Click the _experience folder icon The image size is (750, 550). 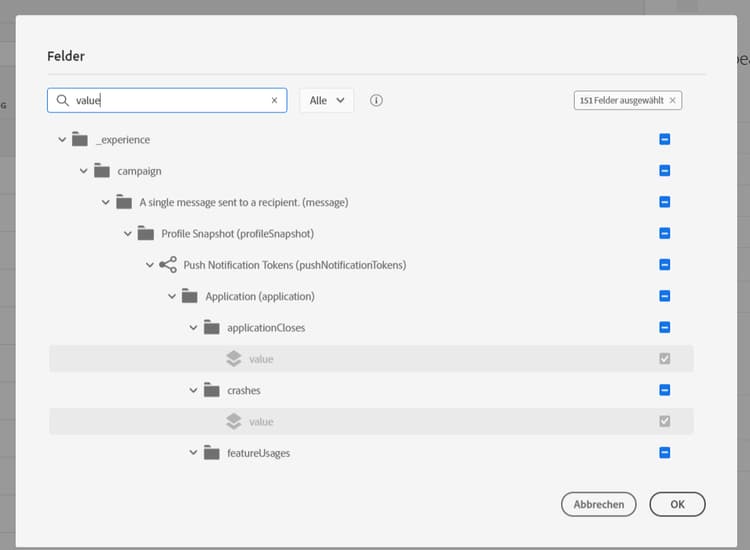coord(80,140)
